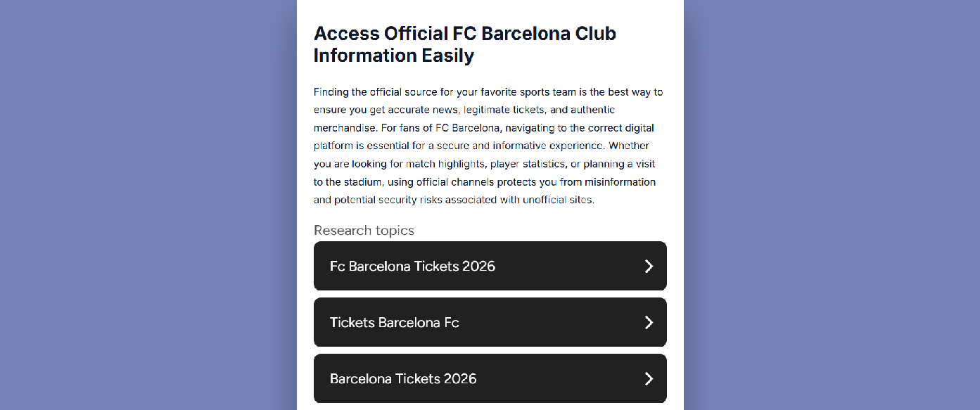Click the purple background right of the card

832,205
